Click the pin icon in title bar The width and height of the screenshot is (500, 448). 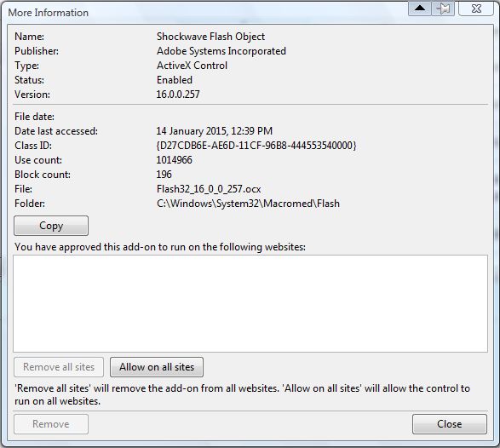click(443, 8)
